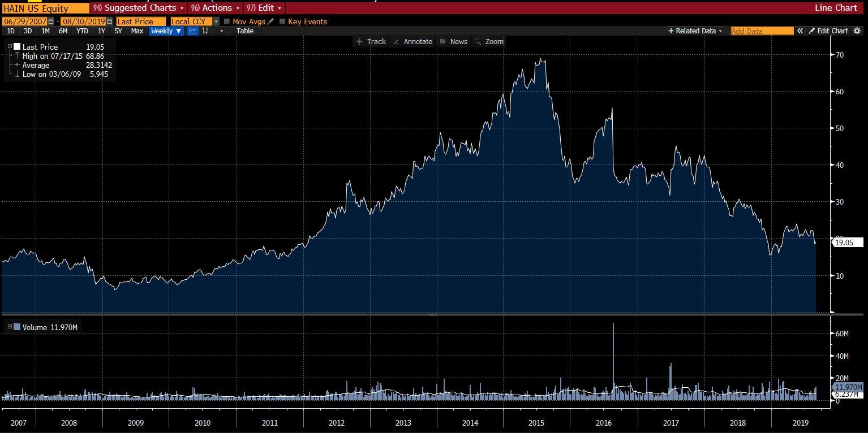This screenshot has width=868, height=433.
Task: Activate the Zoom magnifier tool
Action: [489, 42]
